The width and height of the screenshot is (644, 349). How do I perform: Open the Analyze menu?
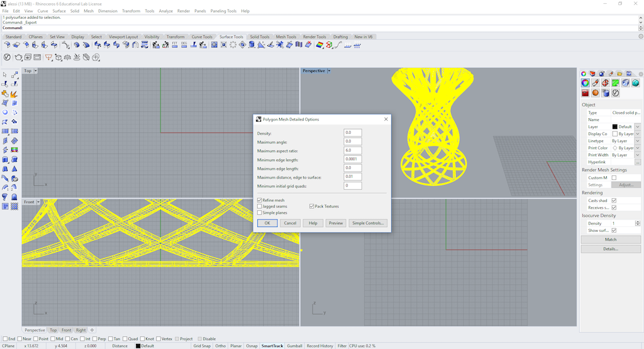point(165,11)
